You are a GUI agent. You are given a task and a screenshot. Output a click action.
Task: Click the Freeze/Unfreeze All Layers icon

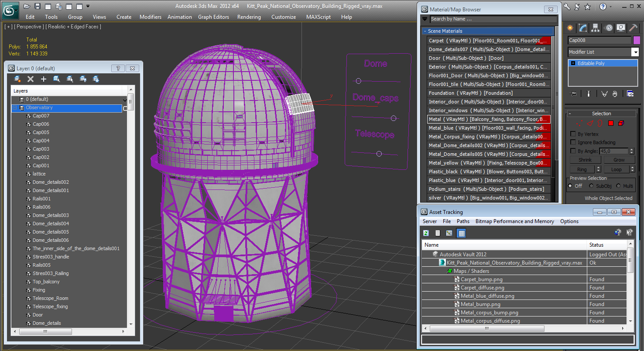96,79
